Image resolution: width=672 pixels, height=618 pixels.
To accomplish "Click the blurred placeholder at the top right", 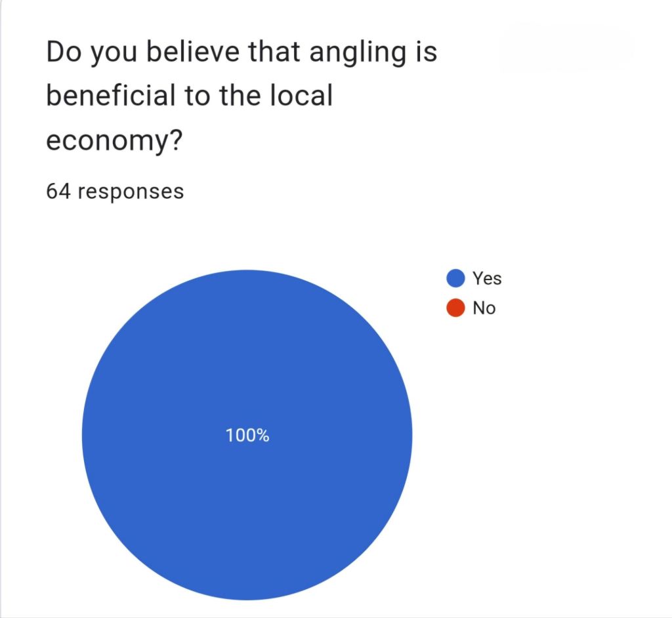I will coord(567,47).
